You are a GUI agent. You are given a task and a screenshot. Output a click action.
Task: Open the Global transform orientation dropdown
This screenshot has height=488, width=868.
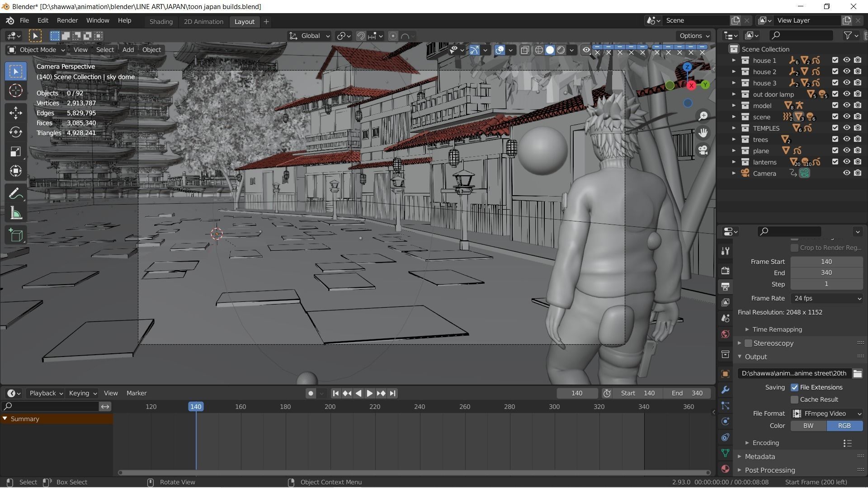click(x=310, y=36)
